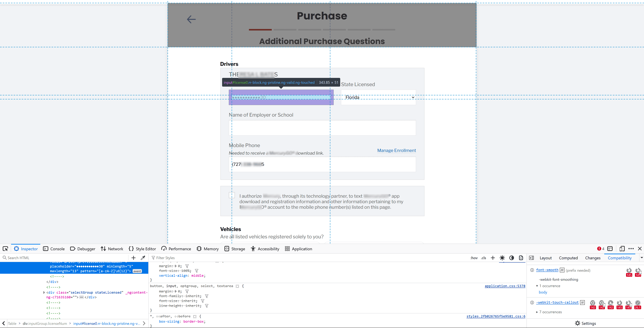
Task: Toggle dark color scheme simulation
Action: [x=511, y=258]
